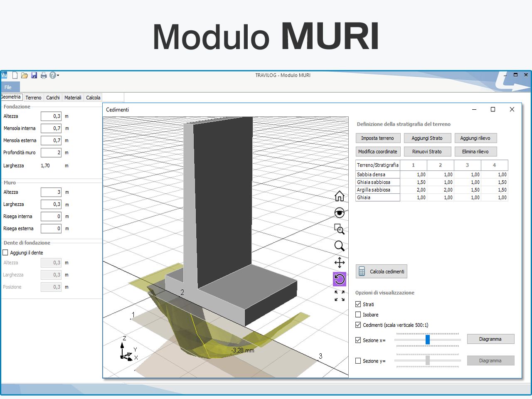The width and height of the screenshot is (532, 399).
Task: Choose the pan move tool
Action: (x=340, y=263)
